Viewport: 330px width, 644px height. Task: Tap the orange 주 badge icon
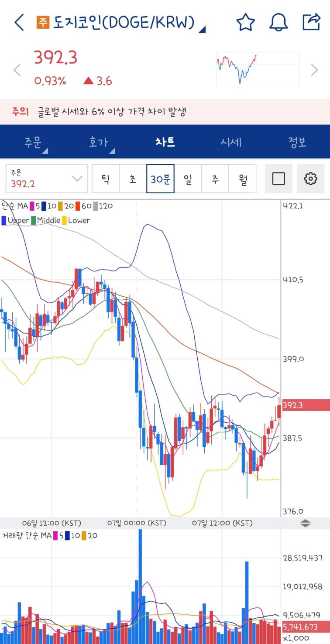click(x=43, y=22)
